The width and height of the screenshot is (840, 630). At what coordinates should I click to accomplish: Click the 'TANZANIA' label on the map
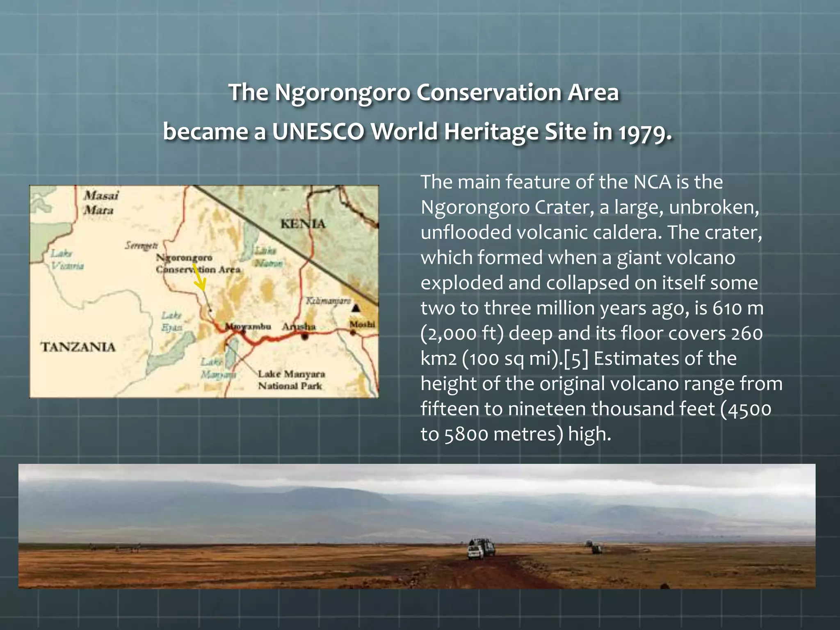[78, 347]
